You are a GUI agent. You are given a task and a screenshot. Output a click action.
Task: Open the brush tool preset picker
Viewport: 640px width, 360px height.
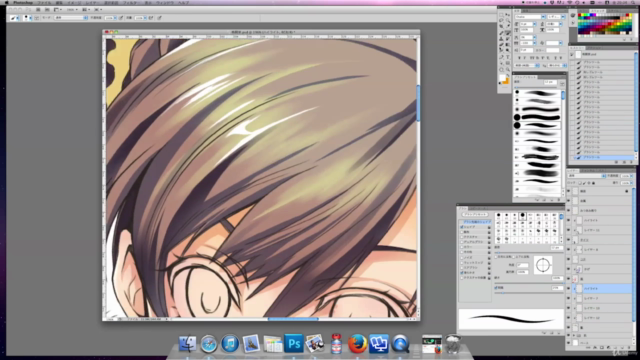click(16, 18)
